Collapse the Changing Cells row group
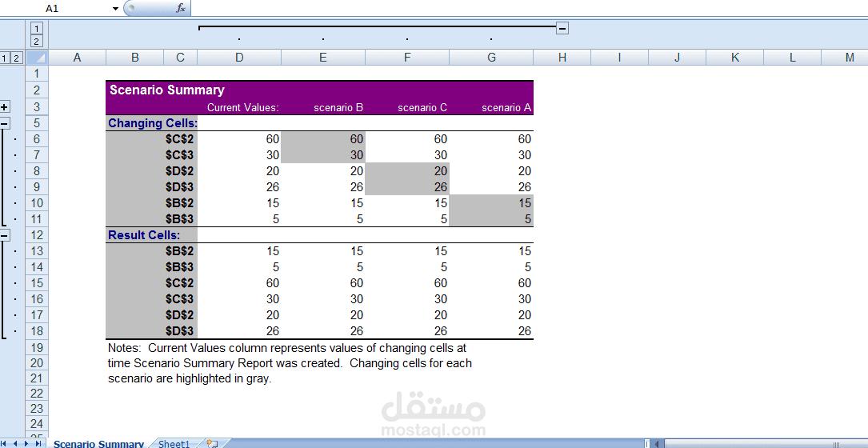Image resolution: width=868 pixels, height=448 pixels. [5, 123]
